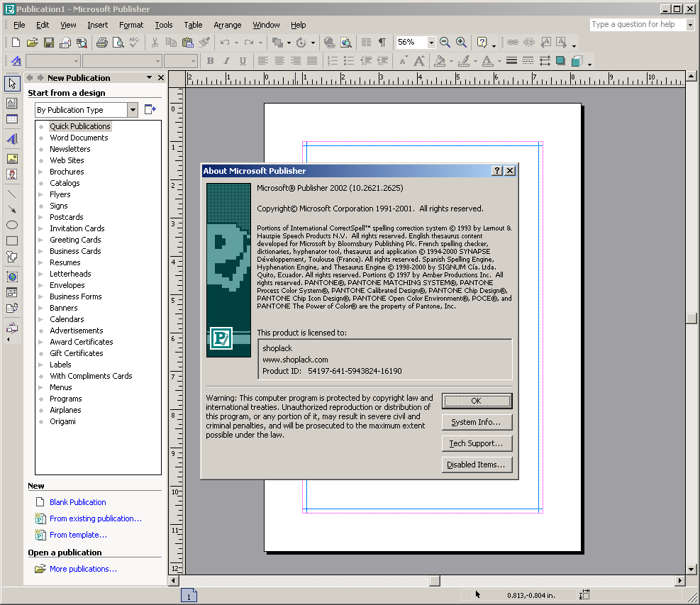Click the Cut scissors icon
This screenshot has width=700, height=605.
pyautogui.click(x=155, y=43)
